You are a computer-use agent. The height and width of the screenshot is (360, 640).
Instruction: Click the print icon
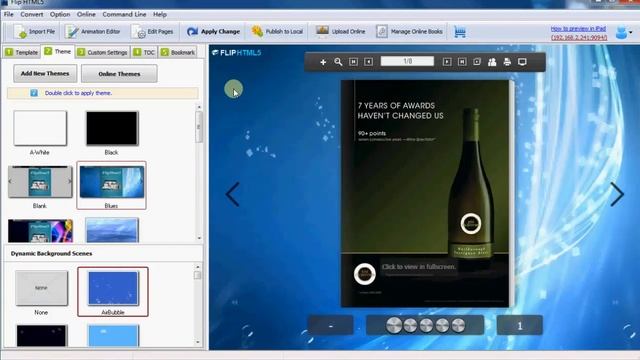507,62
